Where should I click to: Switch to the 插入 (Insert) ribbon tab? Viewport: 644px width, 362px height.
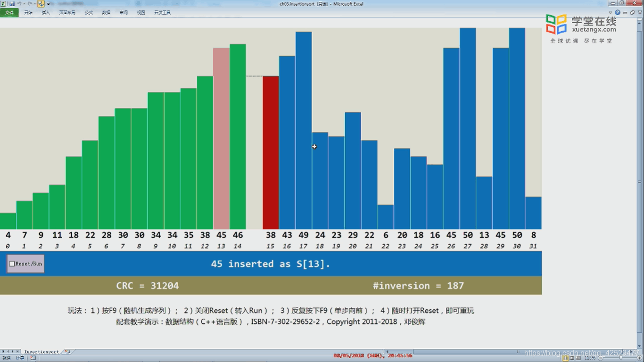coord(46,13)
